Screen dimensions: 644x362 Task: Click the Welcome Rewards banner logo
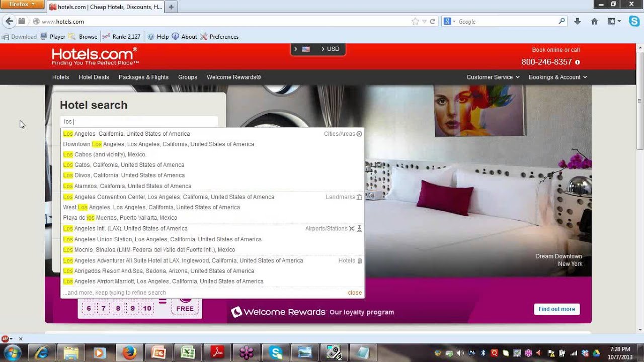(278, 312)
